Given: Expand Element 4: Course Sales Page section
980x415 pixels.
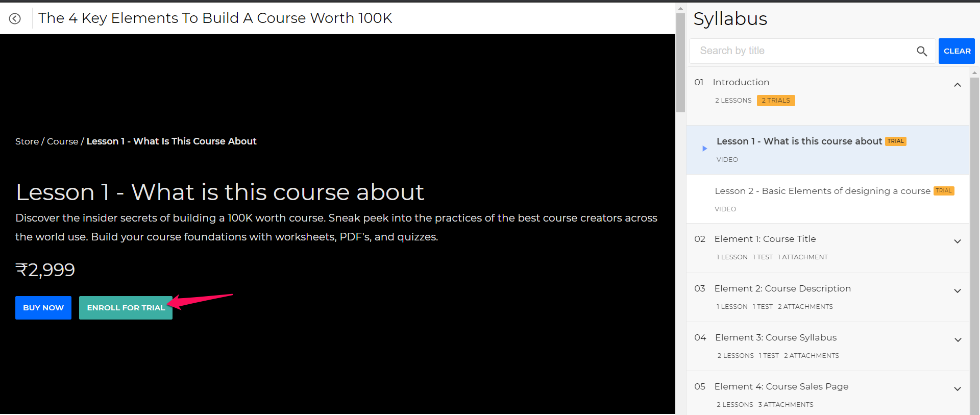Looking at the screenshot, I should tap(957, 389).
